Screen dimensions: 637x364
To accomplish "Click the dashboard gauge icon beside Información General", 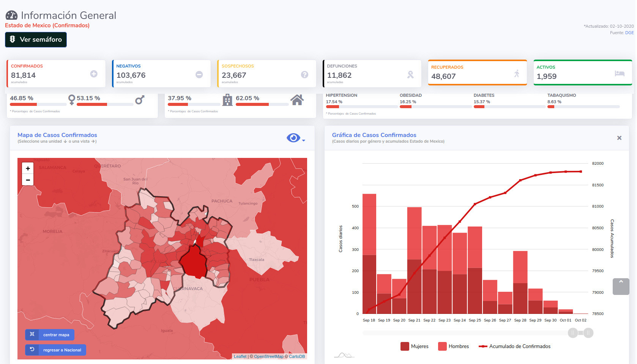I will tap(11, 15).
